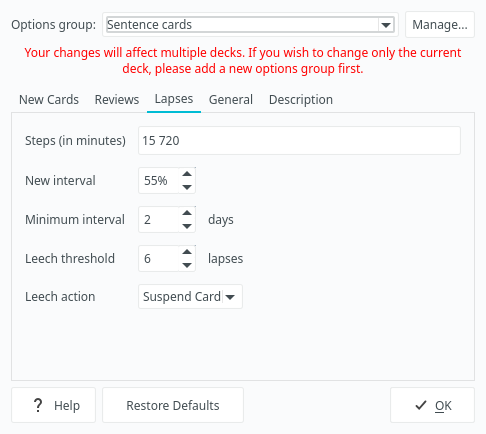This screenshot has height=434, width=486.
Task: Increase the New interval percentage
Action: click(187, 174)
